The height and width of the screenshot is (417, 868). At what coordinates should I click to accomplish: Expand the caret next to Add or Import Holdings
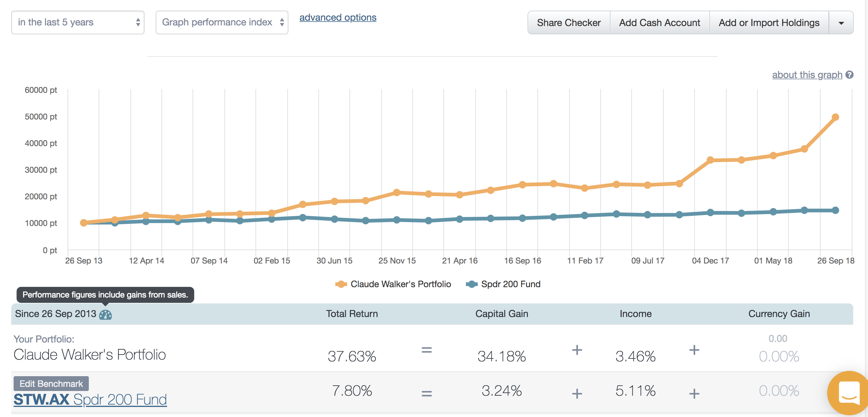point(841,23)
